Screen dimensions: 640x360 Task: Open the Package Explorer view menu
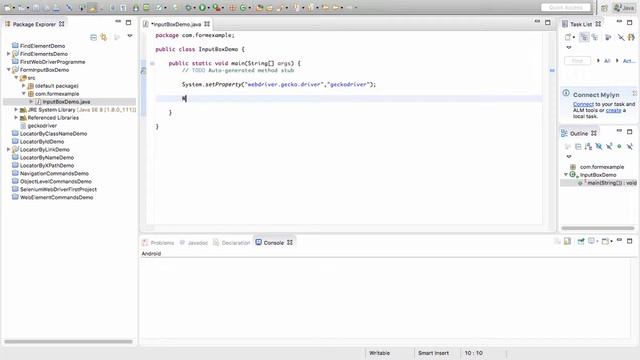130,36
